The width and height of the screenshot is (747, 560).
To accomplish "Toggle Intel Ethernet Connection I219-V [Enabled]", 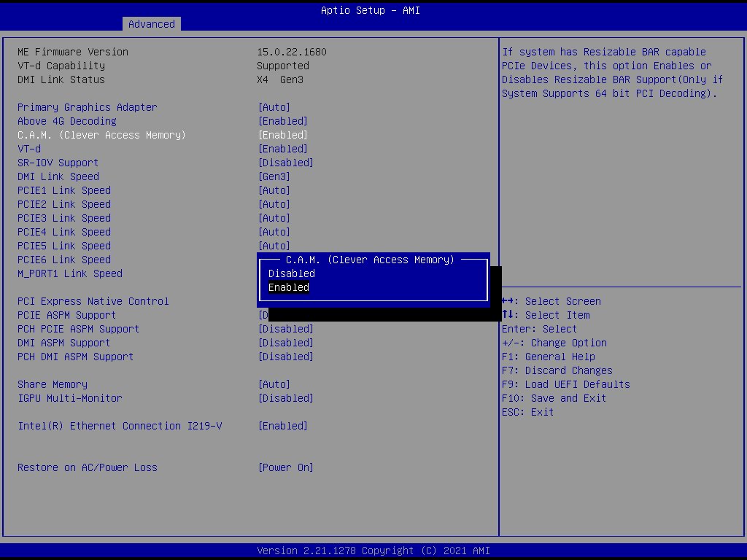I will (x=283, y=426).
